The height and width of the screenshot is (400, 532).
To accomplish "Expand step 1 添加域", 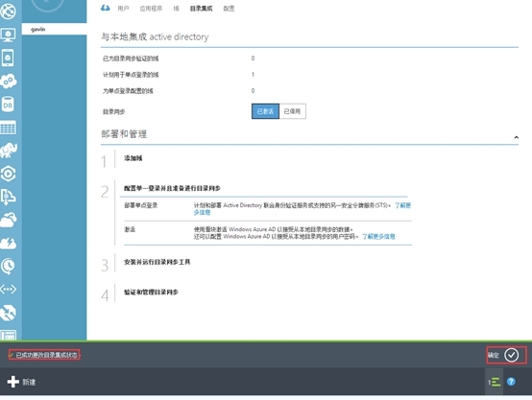I will tap(133, 158).
